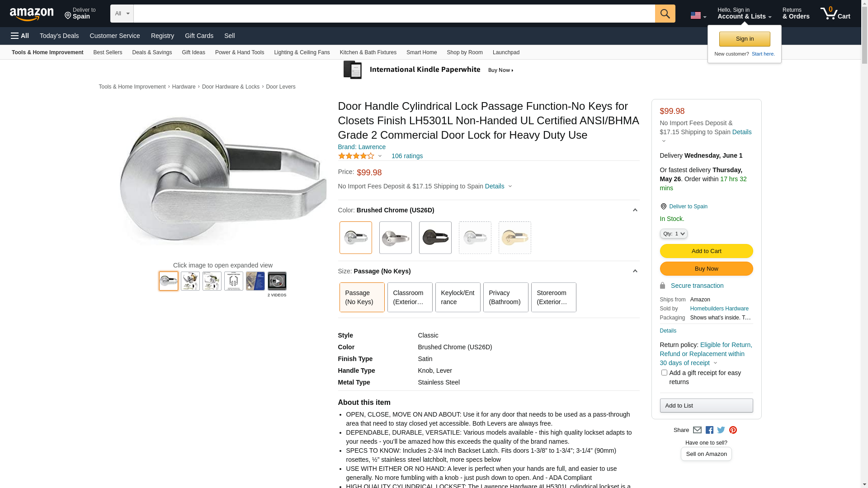Viewport: 868px width, 488px height.
Task: Tick the gift receipt checkbox
Action: tap(664, 373)
